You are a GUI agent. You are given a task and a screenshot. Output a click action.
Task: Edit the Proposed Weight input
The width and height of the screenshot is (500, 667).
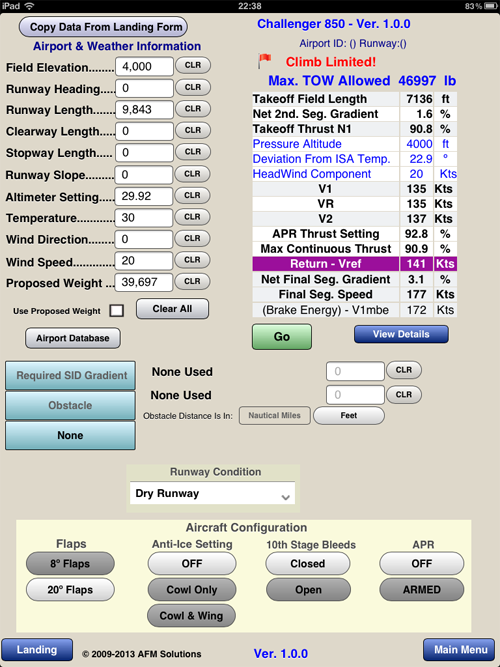[x=144, y=282]
